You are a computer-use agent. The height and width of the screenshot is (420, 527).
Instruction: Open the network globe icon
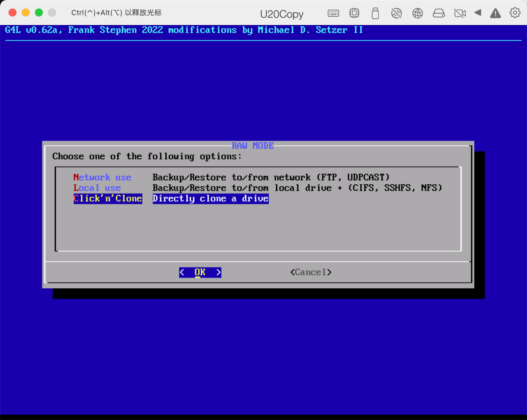click(x=417, y=13)
